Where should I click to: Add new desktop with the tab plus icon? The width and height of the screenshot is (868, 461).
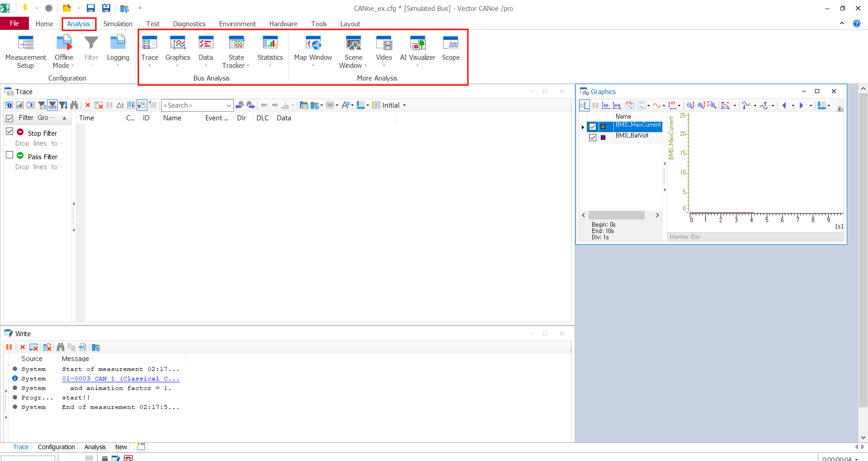pos(141,447)
